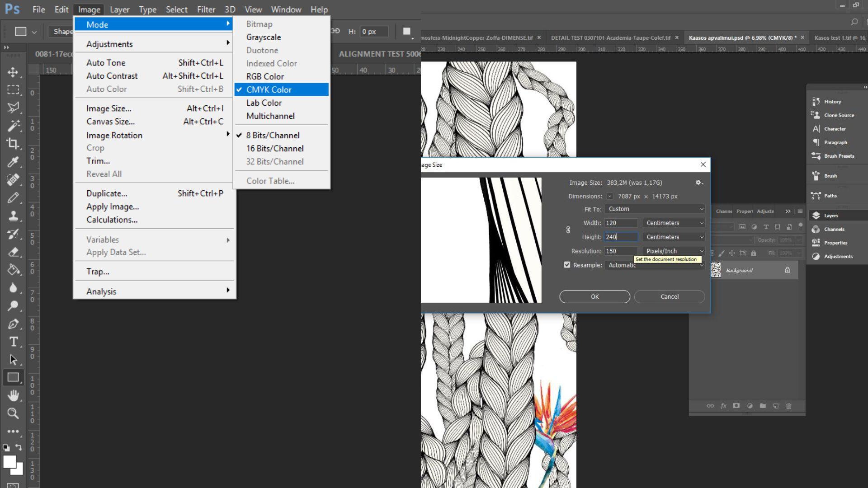This screenshot has width=868, height=488.
Task: Select 16 Bits/Channel mode option
Action: click(275, 148)
